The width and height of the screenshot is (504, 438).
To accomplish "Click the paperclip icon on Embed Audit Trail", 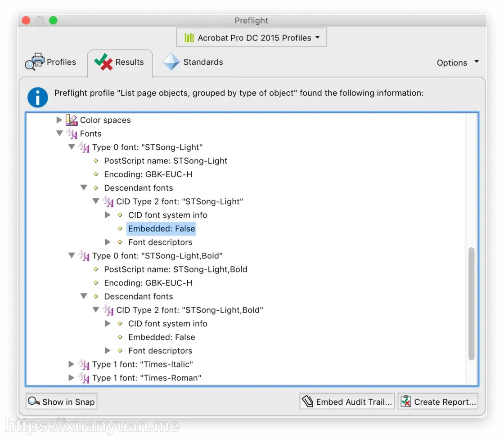I will [x=308, y=401].
